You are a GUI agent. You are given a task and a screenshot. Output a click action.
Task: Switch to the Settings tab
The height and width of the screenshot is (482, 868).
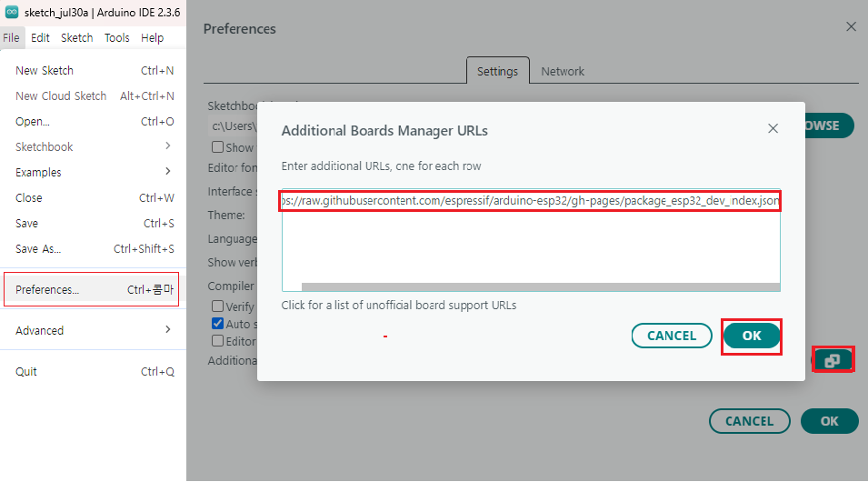tap(498, 71)
